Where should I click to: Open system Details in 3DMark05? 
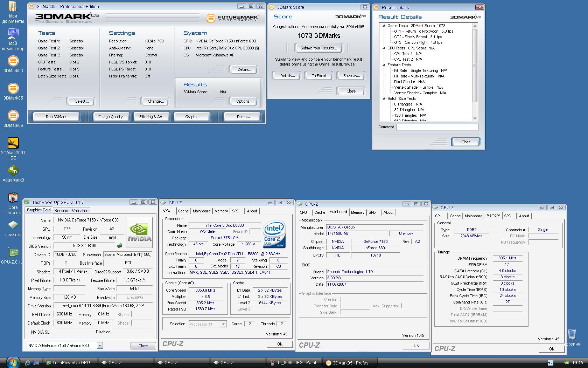click(245, 69)
